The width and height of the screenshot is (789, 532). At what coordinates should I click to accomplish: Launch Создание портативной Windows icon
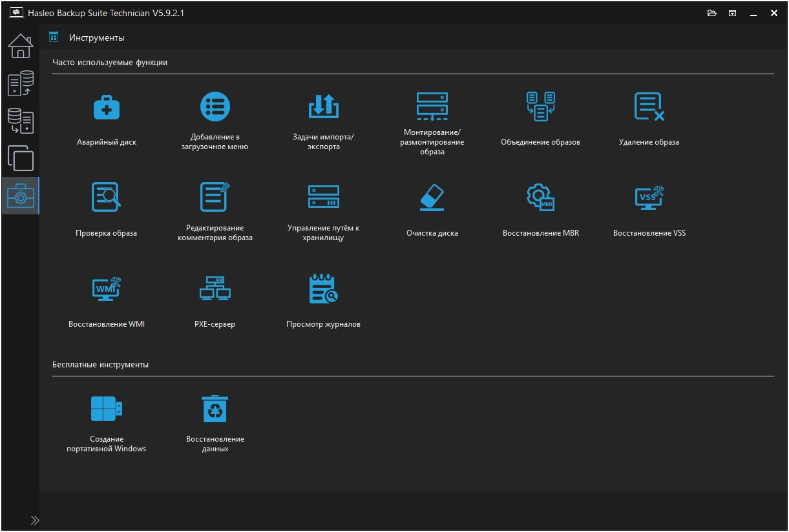click(x=107, y=409)
